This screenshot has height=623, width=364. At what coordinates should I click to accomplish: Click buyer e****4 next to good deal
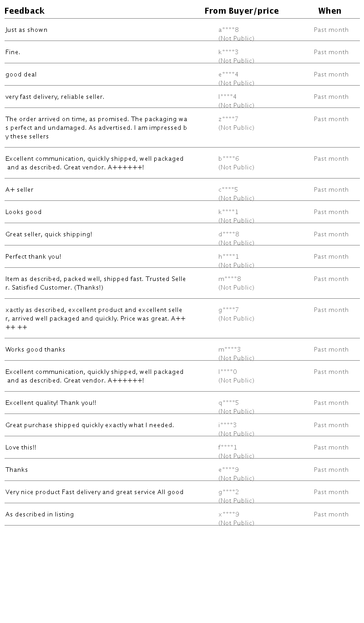pos(228,75)
